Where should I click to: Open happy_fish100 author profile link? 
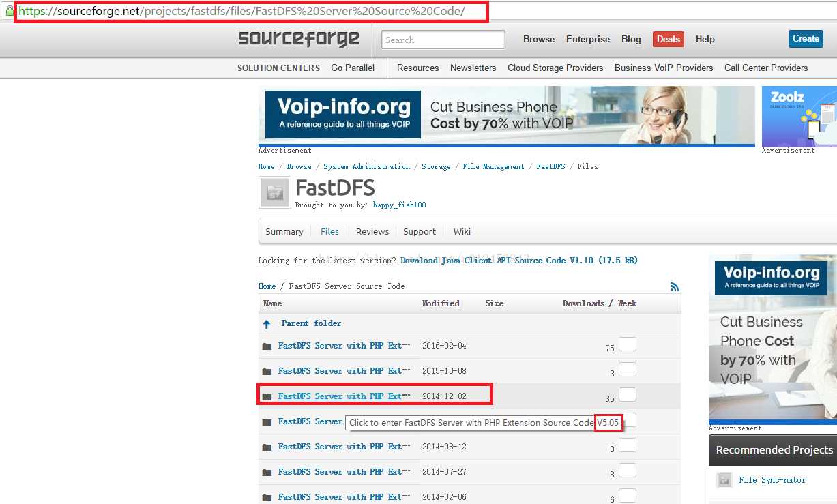pos(399,205)
